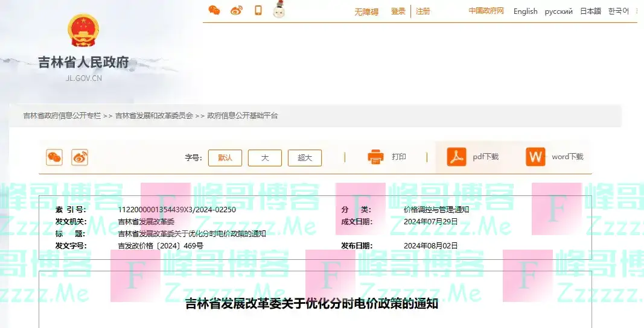Viewport: 644px width, 328px height.
Task: Click the 分类 label
Action: [355, 210]
